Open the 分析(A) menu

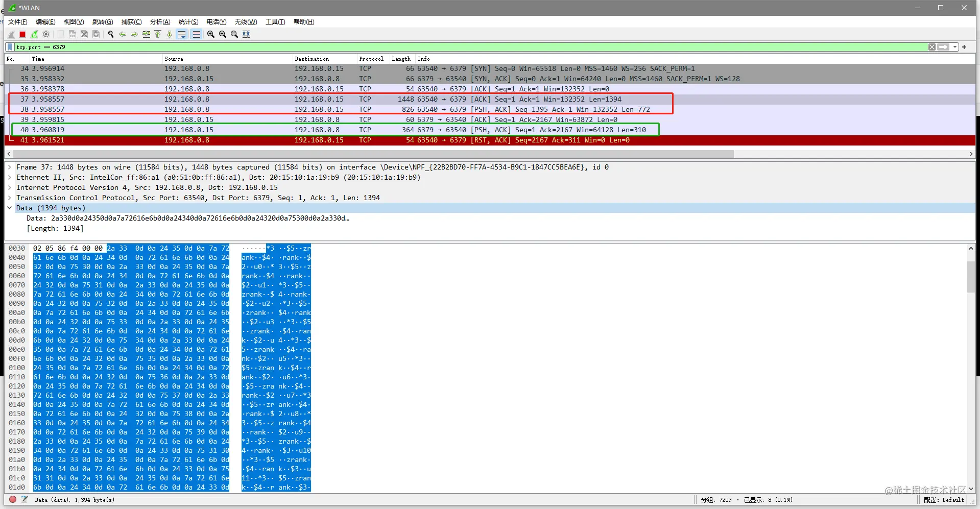160,22
